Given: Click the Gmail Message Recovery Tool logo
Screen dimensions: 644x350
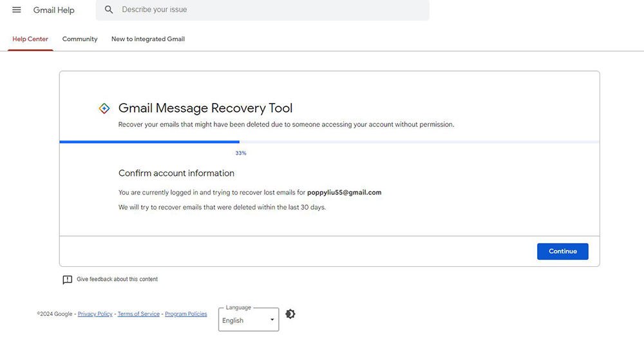Looking at the screenshot, I should [x=104, y=109].
